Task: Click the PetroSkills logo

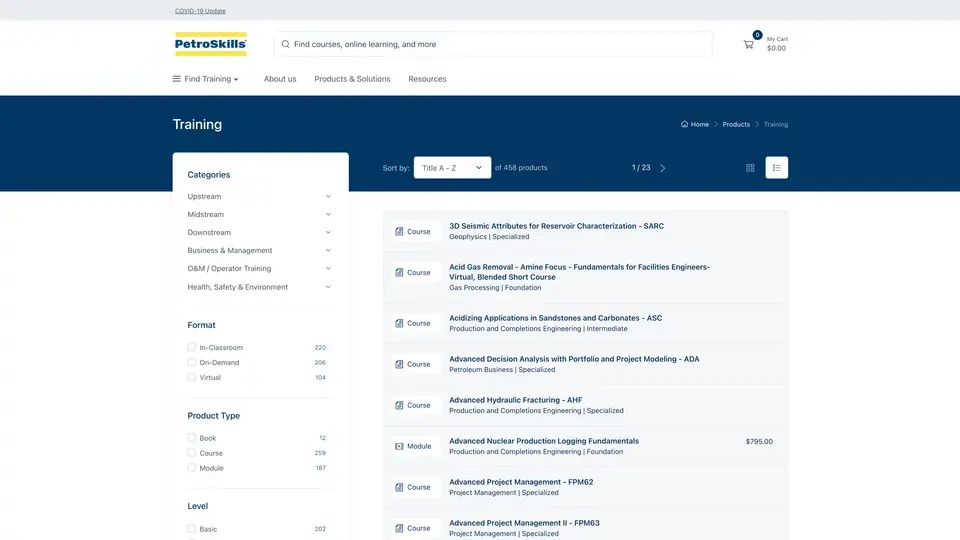Action: [211, 44]
